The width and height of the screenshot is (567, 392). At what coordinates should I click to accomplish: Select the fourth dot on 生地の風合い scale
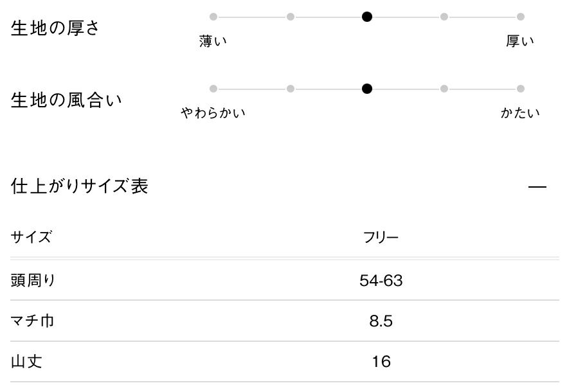coord(444,89)
